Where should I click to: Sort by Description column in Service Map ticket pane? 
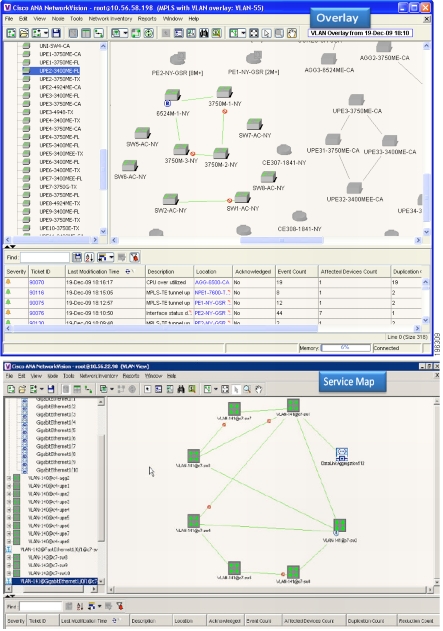pos(150,621)
